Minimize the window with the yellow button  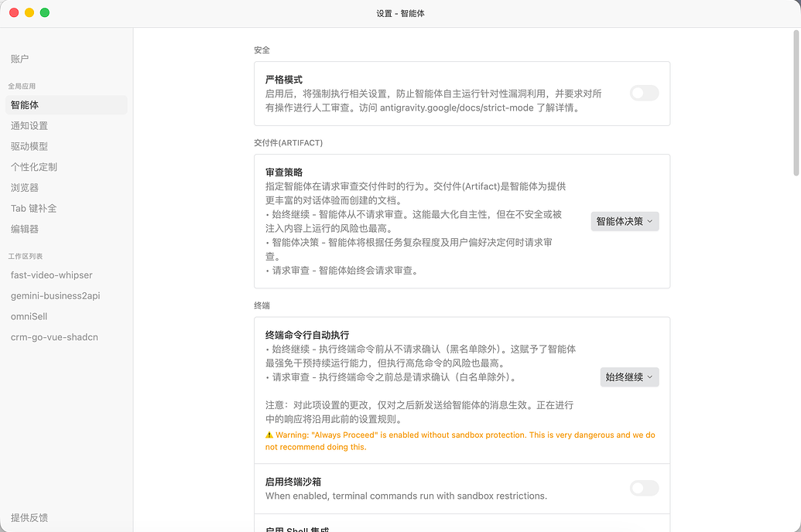pos(29,13)
